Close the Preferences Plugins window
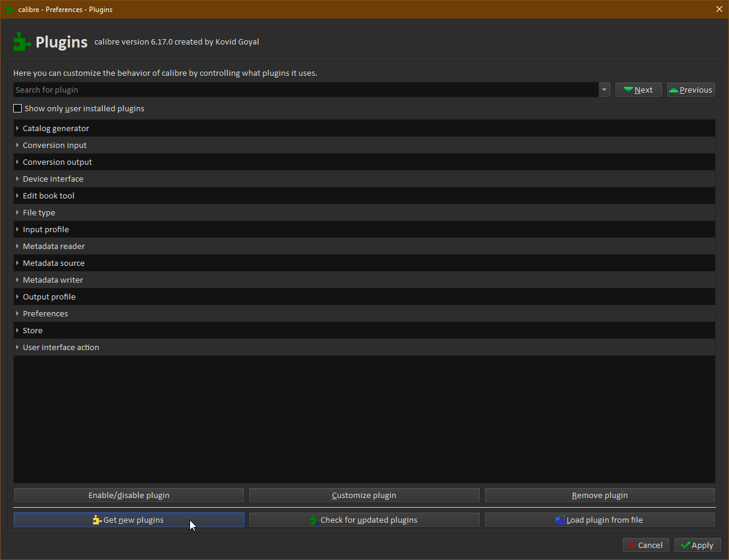This screenshot has width=729, height=560. pyautogui.click(x=719, y=9)
